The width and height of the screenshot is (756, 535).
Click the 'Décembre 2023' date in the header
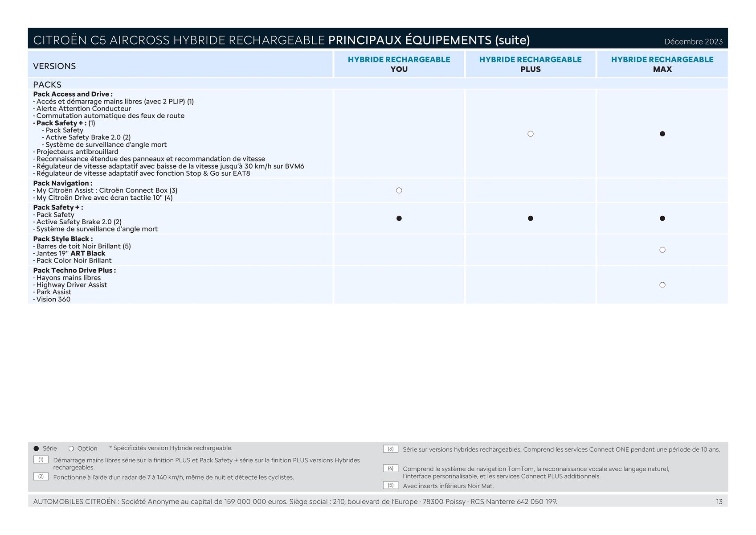[x=693, y=41]
